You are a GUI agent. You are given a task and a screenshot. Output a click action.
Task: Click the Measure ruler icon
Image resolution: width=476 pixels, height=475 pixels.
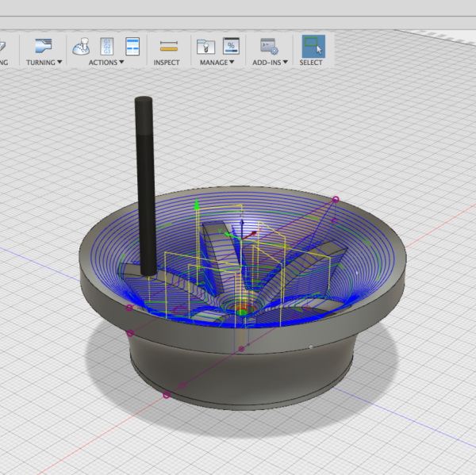point(169,47)
